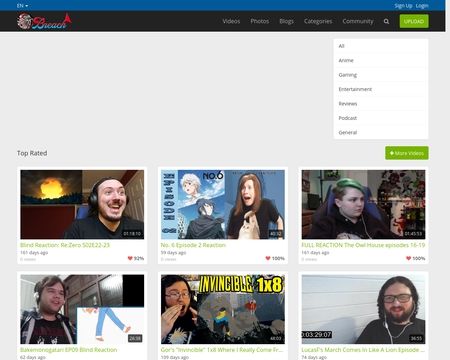
Task: Click the 'Top Rated' heading
Action: pos(32,153)
